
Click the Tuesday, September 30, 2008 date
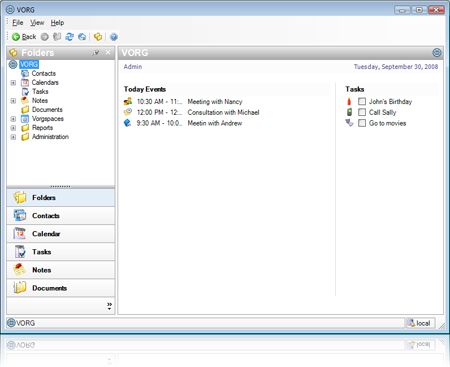[396, 67]
